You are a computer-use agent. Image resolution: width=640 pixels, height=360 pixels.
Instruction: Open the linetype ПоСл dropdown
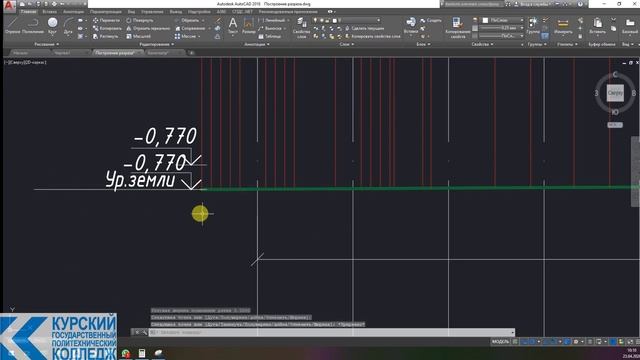pos(501,36)
